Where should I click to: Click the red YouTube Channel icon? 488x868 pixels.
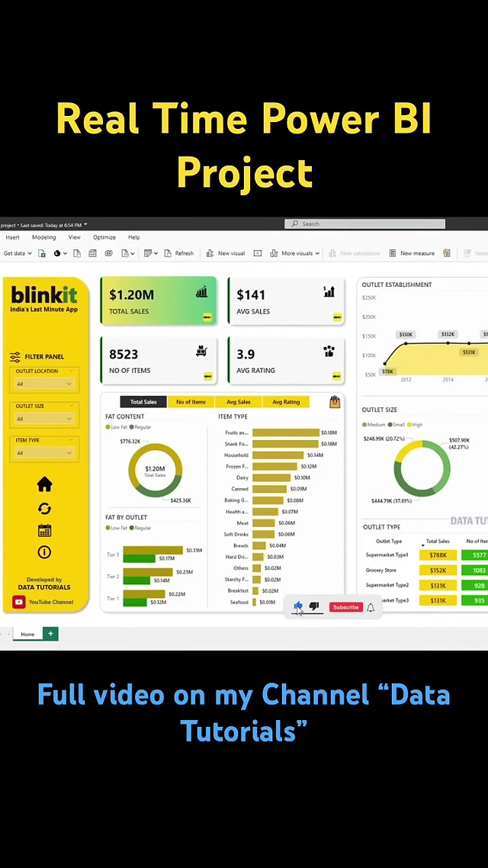click(x=19, y=602)
